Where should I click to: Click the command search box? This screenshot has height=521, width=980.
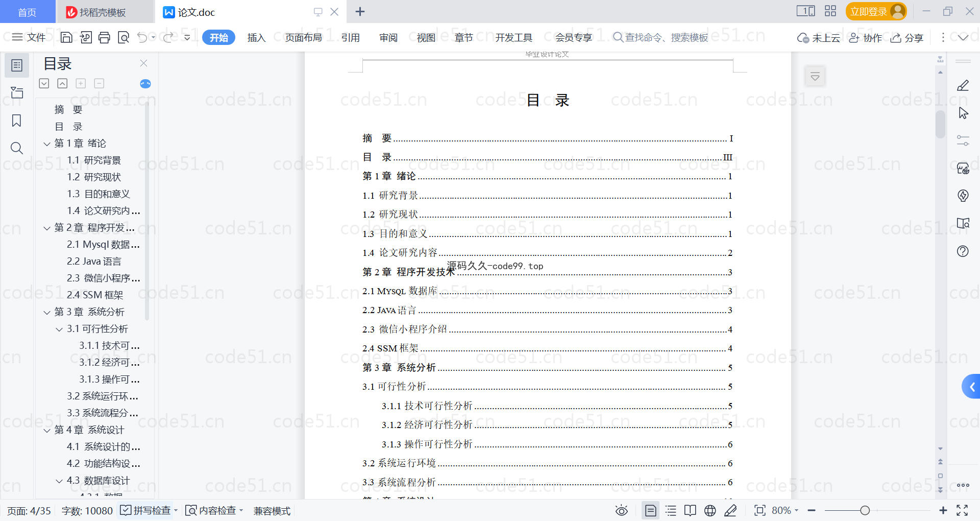[660, 37]
